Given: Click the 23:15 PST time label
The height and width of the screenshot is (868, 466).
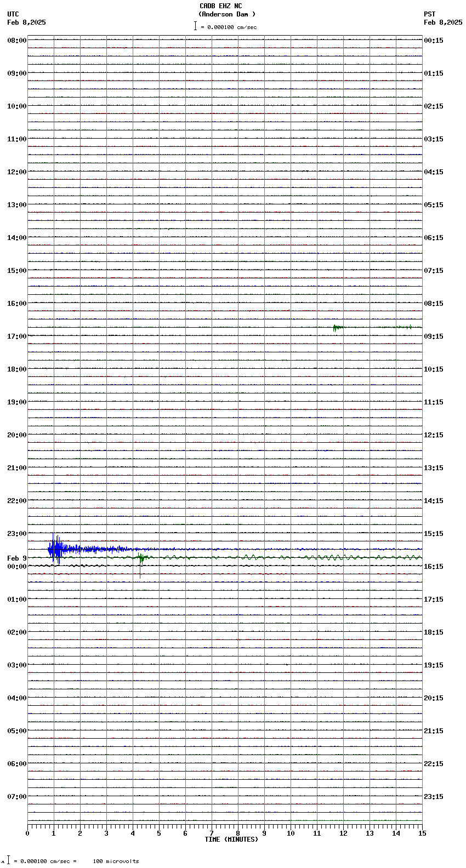Looking at the screenshot, I should coord(434,797).
